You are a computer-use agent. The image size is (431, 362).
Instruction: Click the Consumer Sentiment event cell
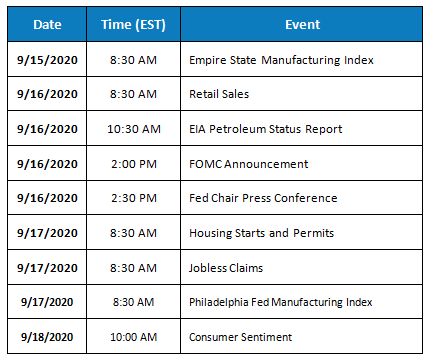point(301,337)
